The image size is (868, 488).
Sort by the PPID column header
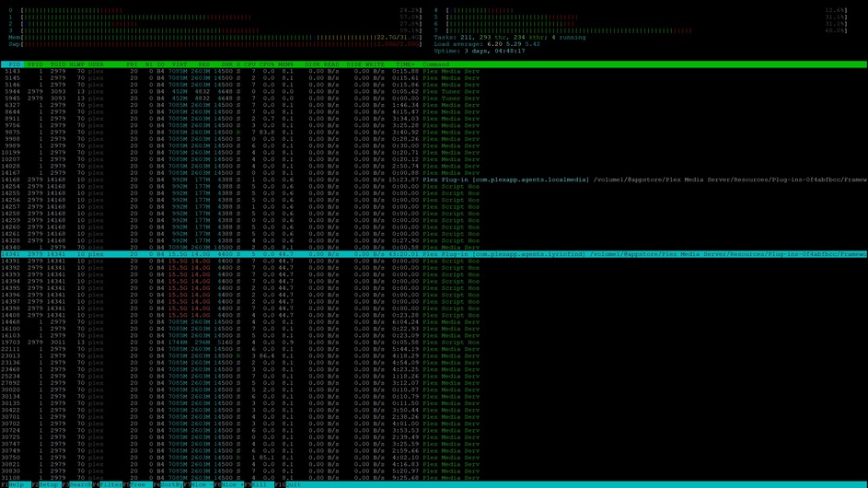35,64
